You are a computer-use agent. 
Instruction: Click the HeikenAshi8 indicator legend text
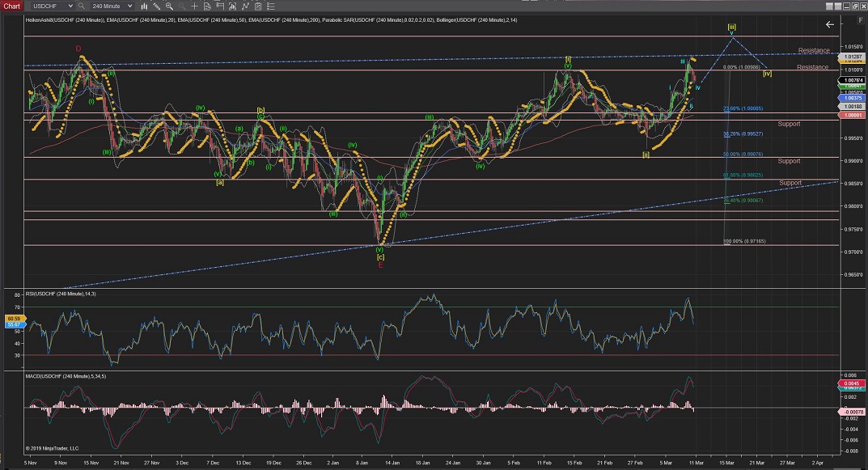(65, 20)
